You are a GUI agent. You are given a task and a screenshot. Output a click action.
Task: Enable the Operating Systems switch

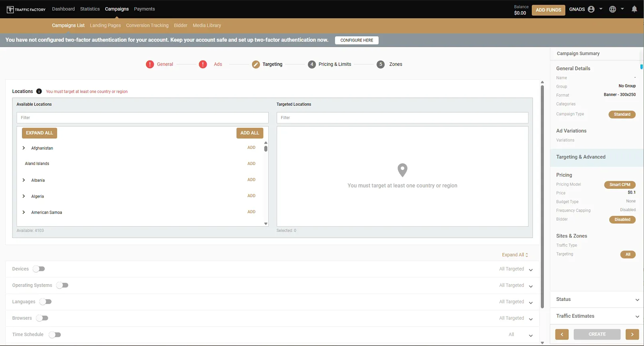point(62,285)
